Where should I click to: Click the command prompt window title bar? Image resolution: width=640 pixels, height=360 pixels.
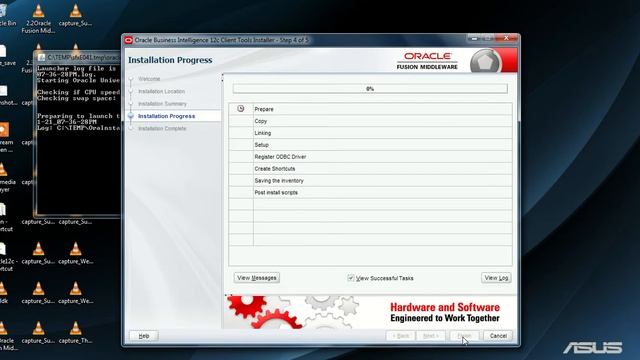click(x=79, y=58)
